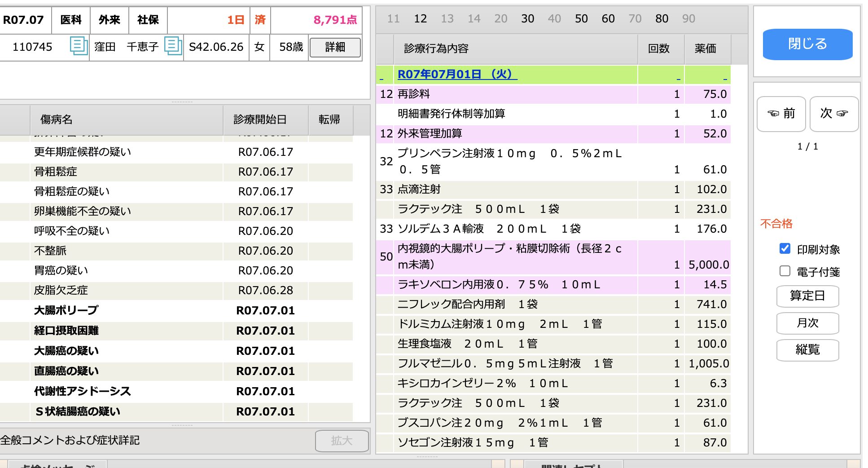Open the 縦覧 view
Image resolution: width=868 pixels, height=468 pixels.
807,350
